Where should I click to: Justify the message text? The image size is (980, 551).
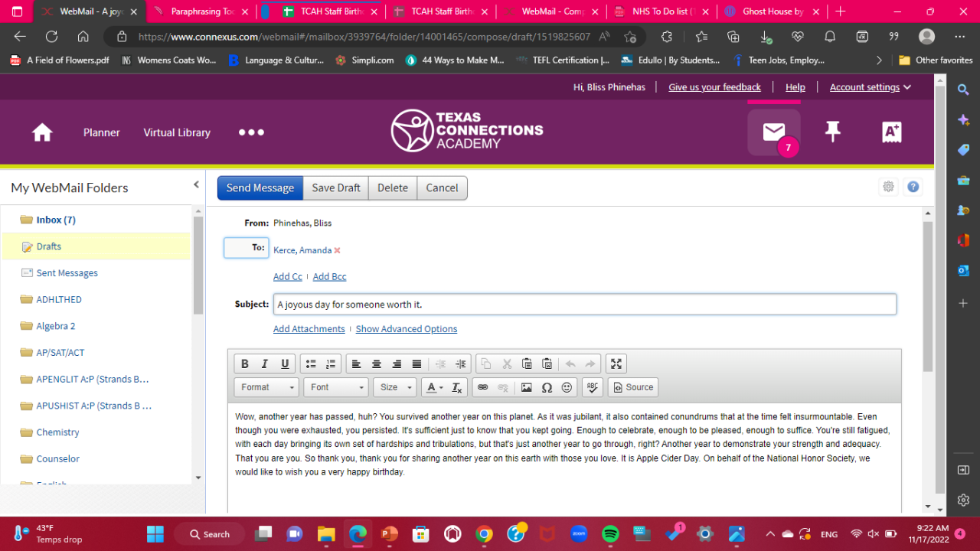coord(416,364)
